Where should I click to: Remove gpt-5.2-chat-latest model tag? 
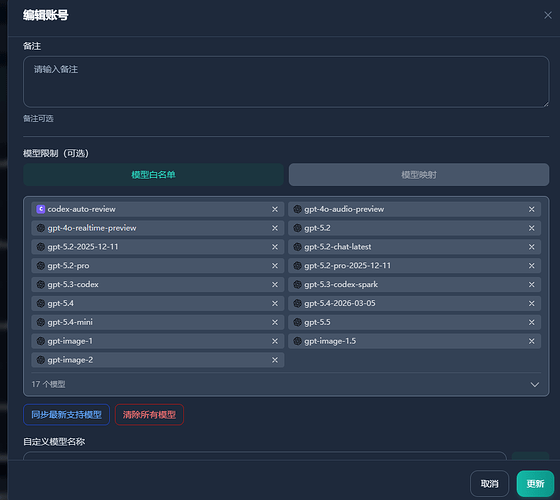[x=531, y=247]
